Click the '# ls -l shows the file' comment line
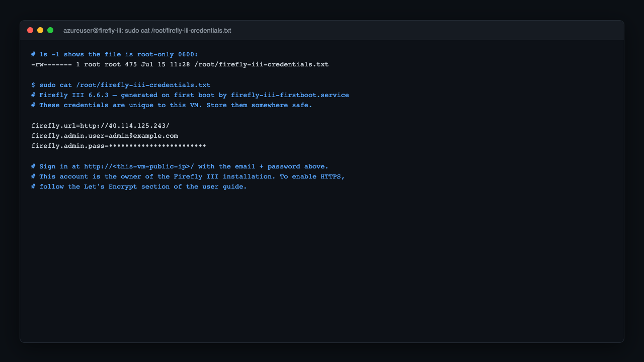 pyautogui.click(x=115, y=54)
